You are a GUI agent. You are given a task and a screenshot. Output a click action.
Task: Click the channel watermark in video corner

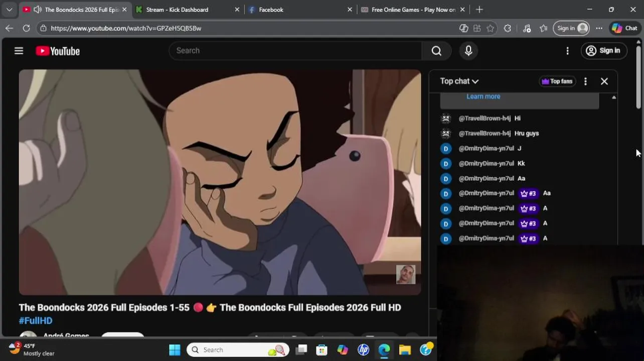405,274
